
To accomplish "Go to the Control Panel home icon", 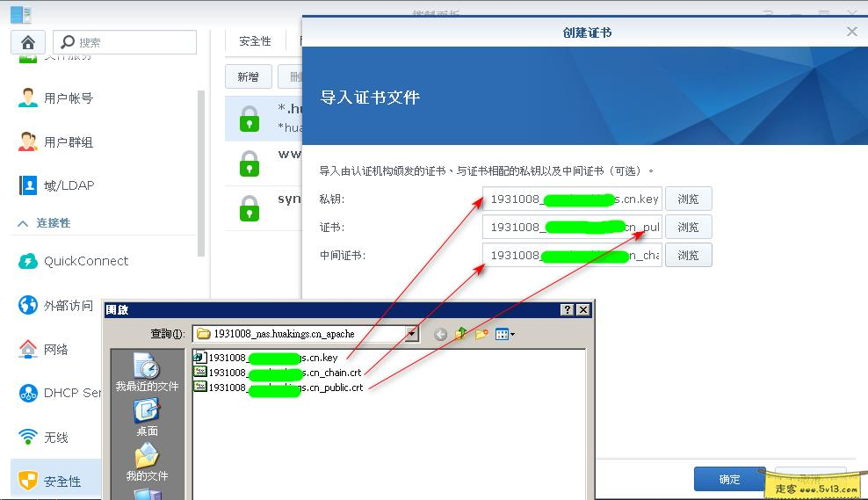I will tap(28, 43).
